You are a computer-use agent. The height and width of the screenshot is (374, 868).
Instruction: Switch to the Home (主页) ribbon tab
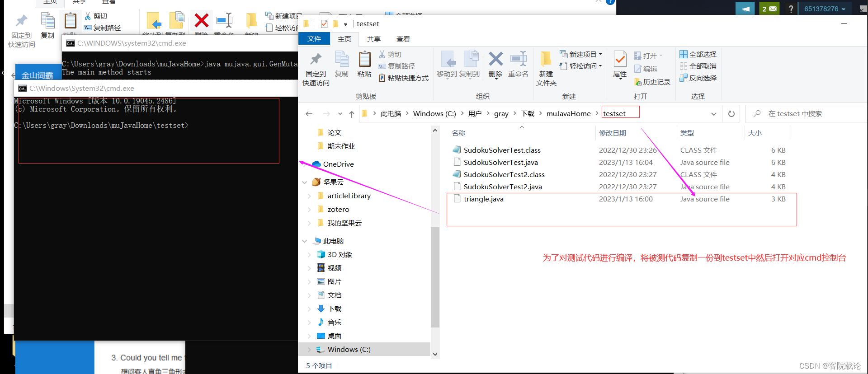(344, 39)
